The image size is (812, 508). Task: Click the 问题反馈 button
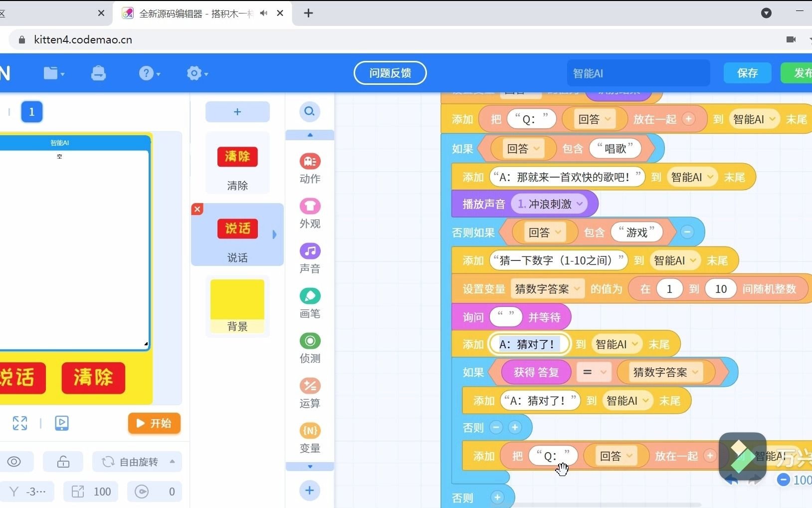click(x=390, y=73)
